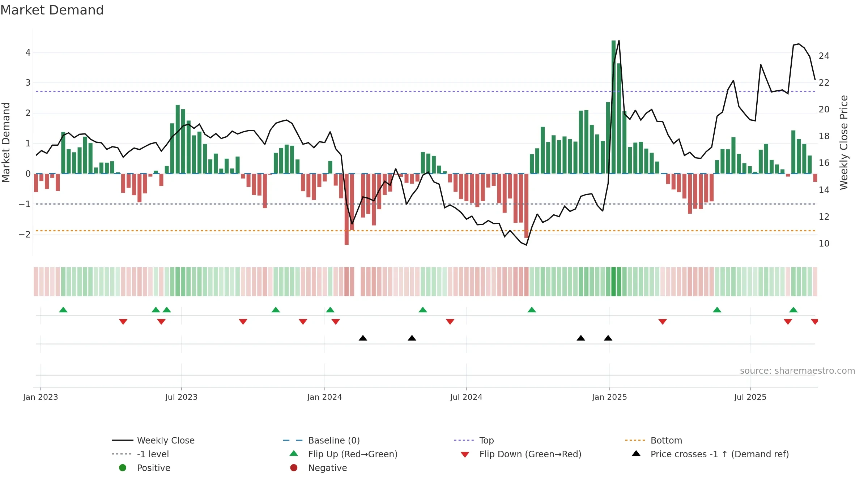Click the Flip Up triangle near February 2023
The image size is (868, 488).
pyautogui.click(x=63, y=310)
